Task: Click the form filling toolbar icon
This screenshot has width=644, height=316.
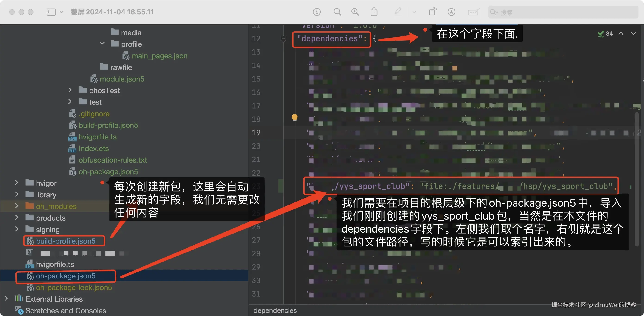Action: pos(473,12)
